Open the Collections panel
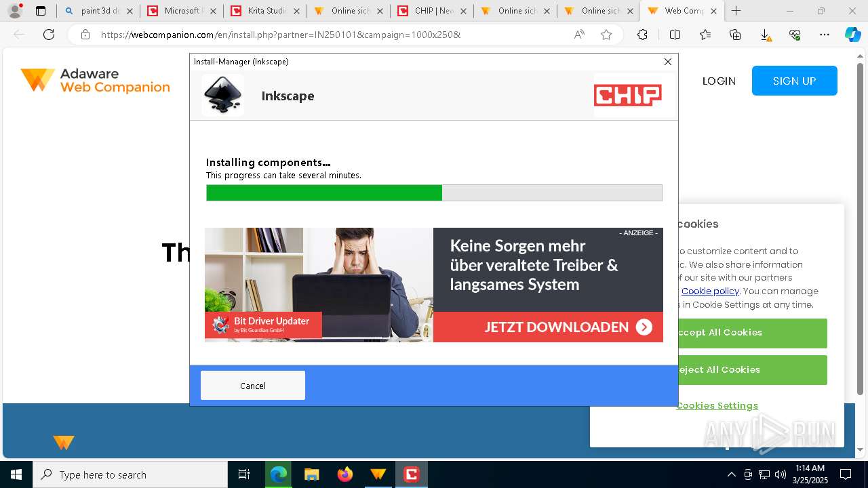 point(735,35)
